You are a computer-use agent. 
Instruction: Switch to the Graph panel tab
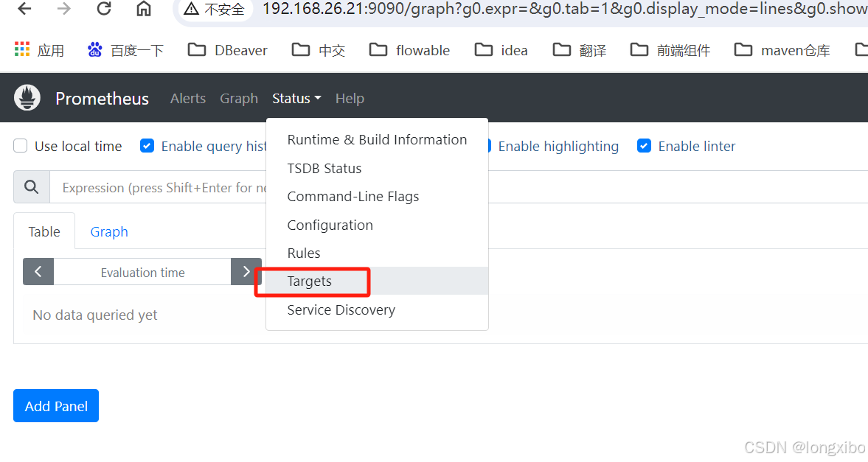(109, 231)
